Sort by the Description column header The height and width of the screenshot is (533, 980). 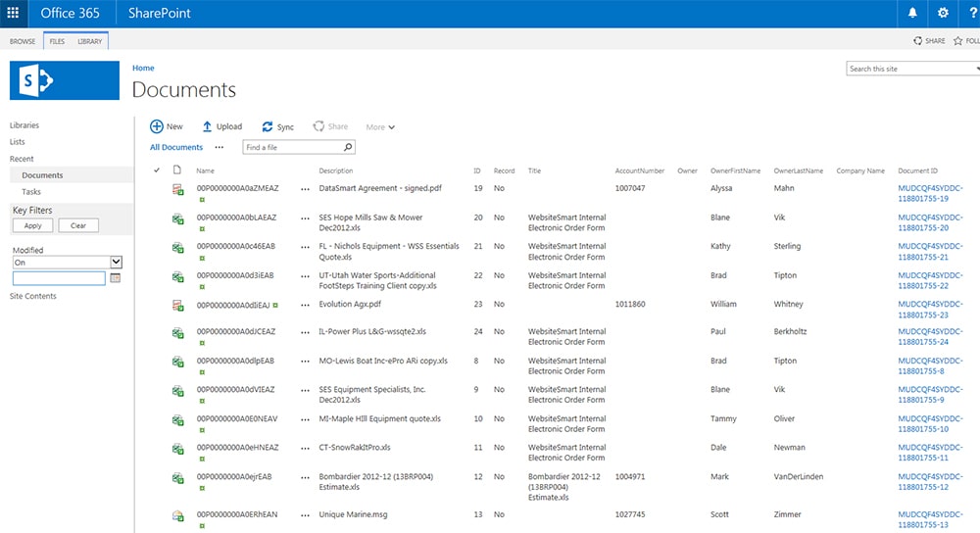[335, 170]
